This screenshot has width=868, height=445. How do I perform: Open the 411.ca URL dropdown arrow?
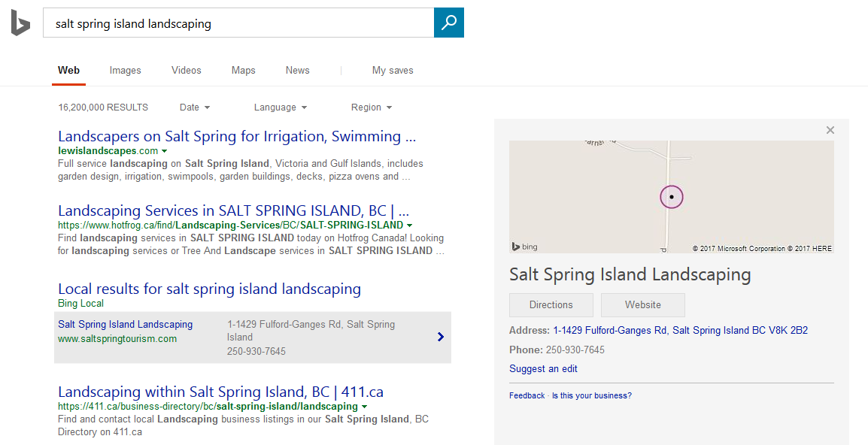point(365,407)
